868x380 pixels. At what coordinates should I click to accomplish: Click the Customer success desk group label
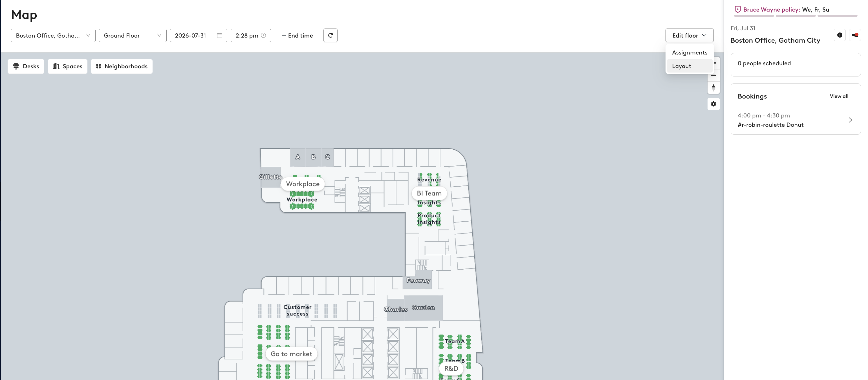297,311
